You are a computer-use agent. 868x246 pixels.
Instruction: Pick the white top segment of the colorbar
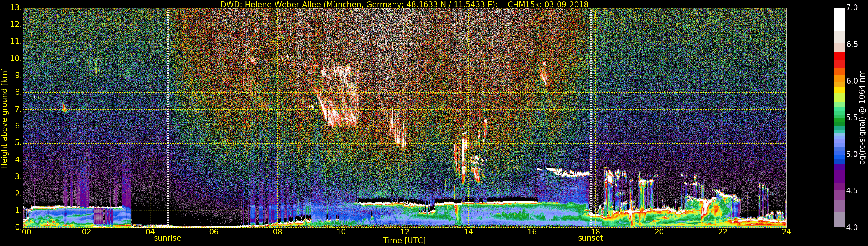tap(839, 20)
